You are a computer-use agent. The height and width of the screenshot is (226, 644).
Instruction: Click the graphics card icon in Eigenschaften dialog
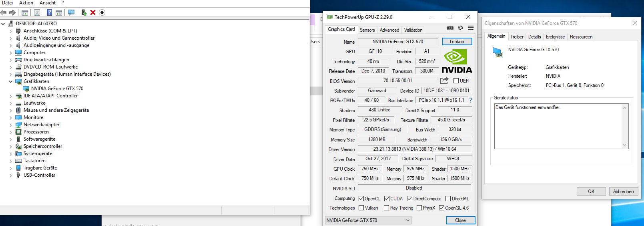[x=498, y=52]
